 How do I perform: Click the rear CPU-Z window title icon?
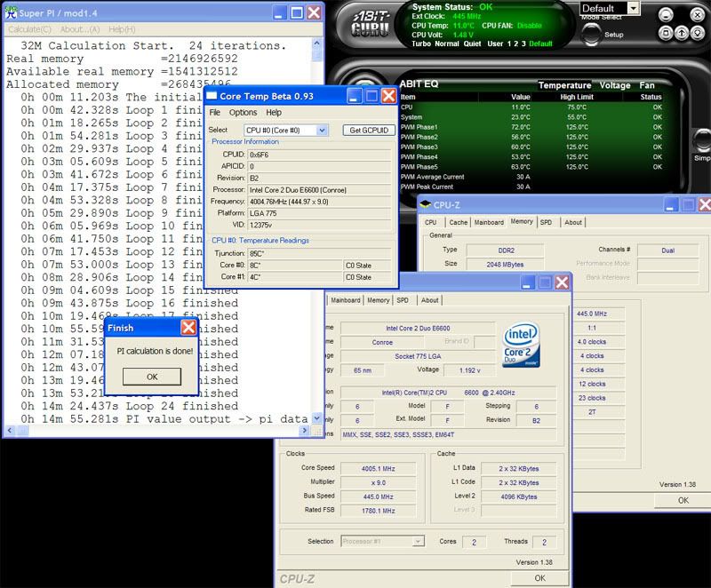(425, 205)
